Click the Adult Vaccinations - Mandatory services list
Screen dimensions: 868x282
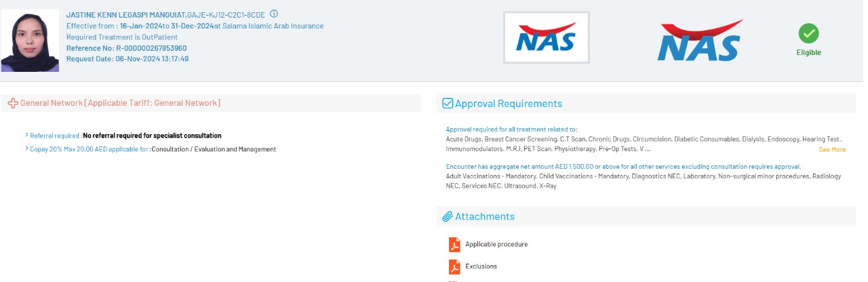(643, 180)
